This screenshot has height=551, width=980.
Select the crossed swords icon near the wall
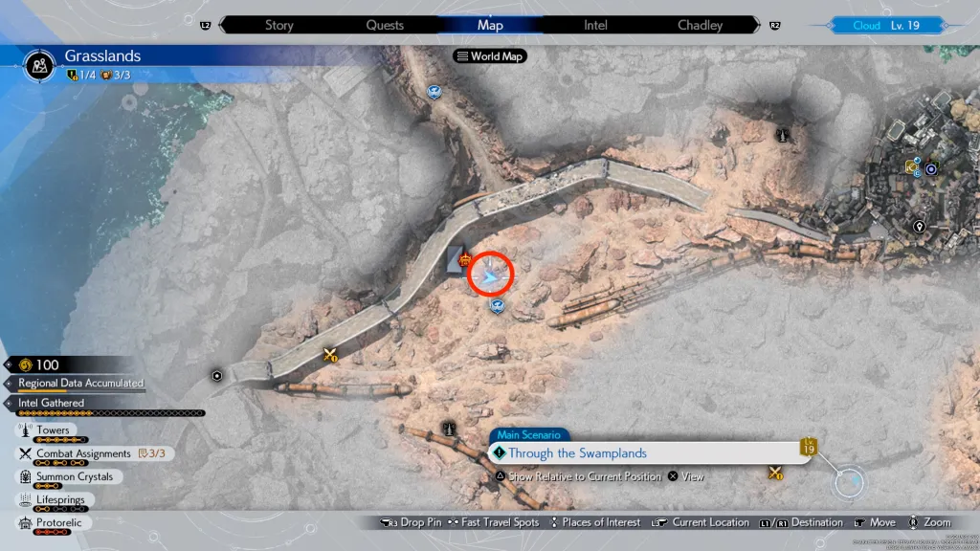331,355
